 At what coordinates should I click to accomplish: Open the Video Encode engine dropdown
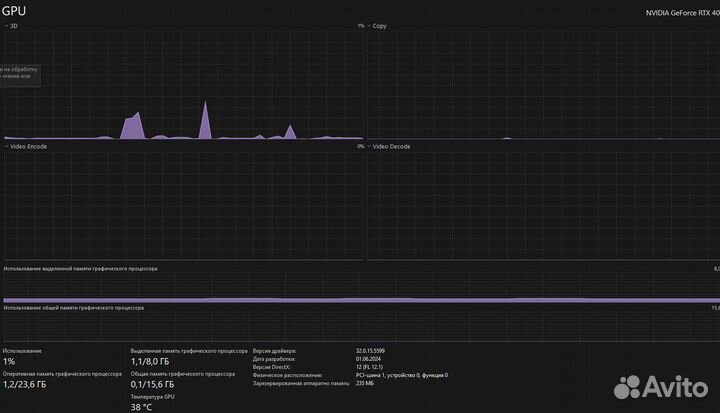[x=27, y=146]
